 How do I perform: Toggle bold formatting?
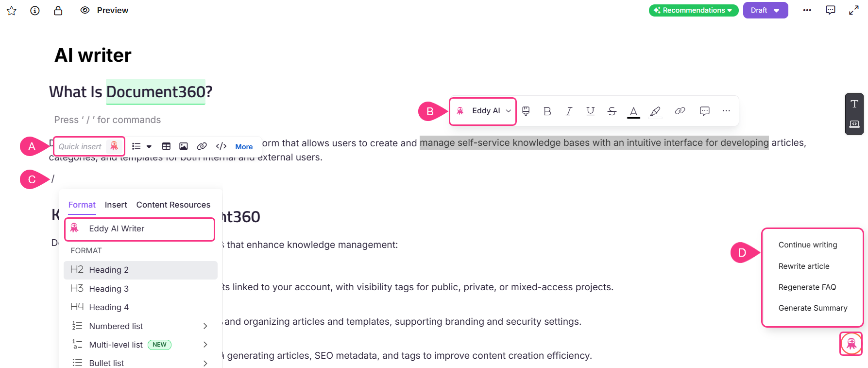[x=547, y=111]
